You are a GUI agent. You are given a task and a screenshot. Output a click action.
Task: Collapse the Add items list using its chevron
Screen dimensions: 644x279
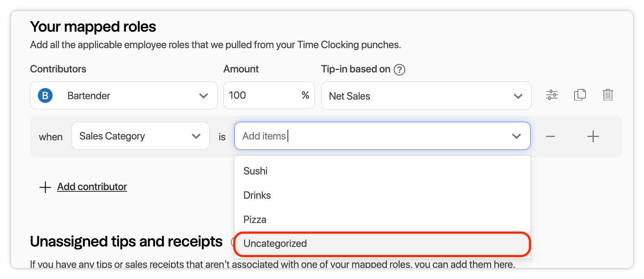pos(516,136)
